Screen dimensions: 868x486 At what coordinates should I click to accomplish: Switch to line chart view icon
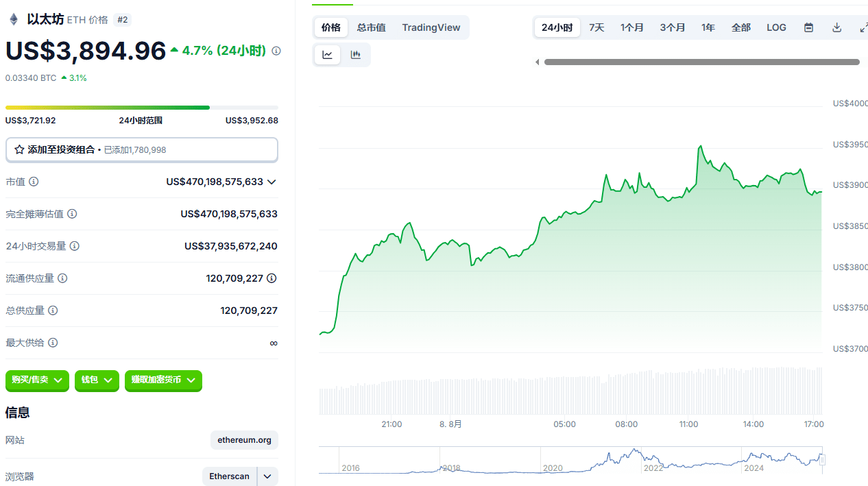click(x=328, y=55)
